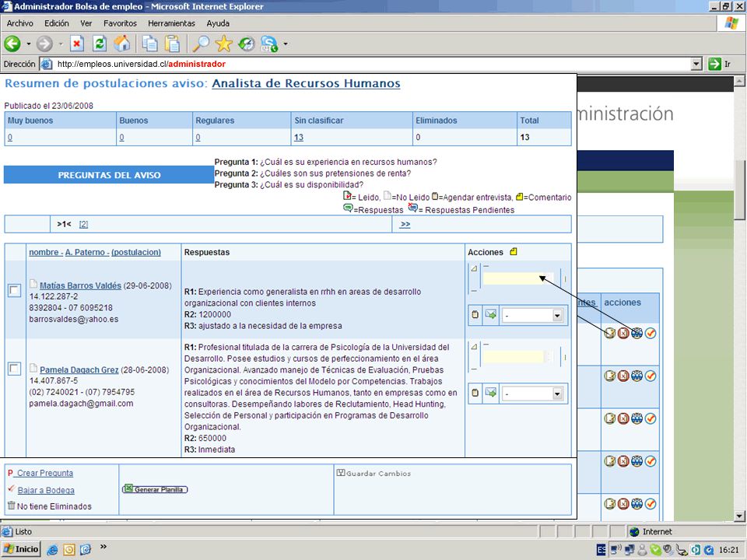
Task: Click the first red delete icon in background acciones column
Action: (623, 334)
